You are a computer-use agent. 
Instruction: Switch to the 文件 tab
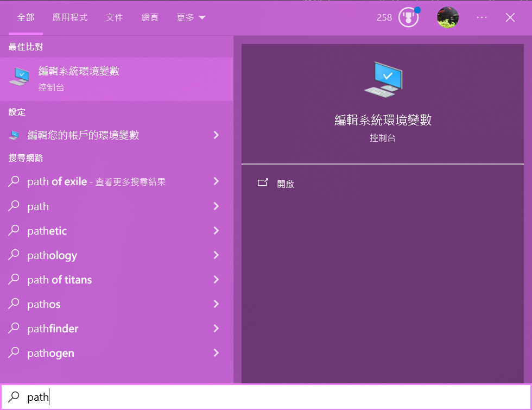click(x=115, y=17)
